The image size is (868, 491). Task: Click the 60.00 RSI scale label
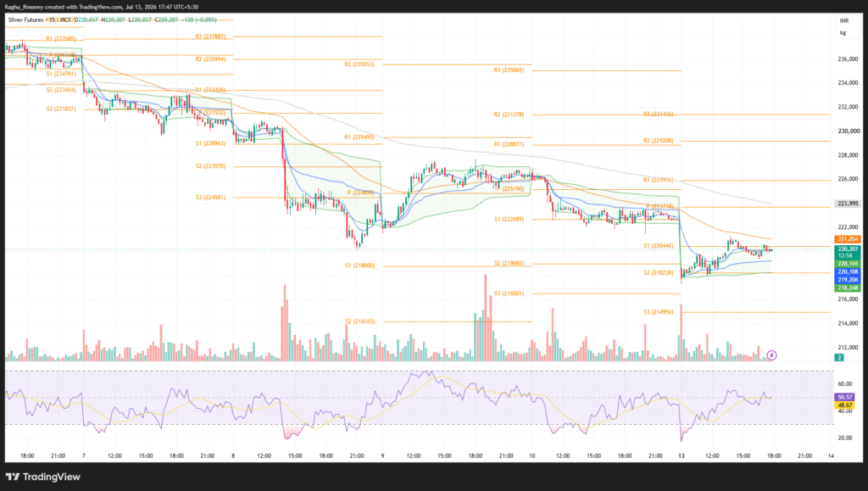click(845, 383)
